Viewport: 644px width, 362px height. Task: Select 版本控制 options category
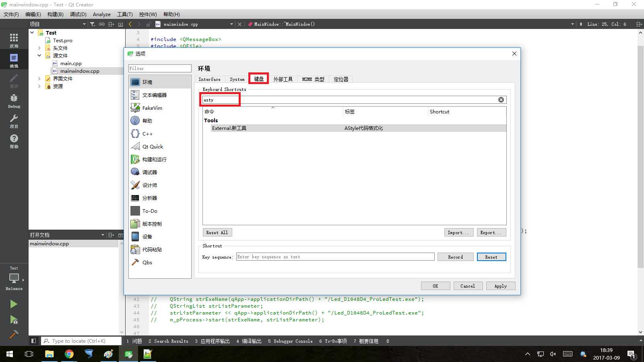coord(160,224)
